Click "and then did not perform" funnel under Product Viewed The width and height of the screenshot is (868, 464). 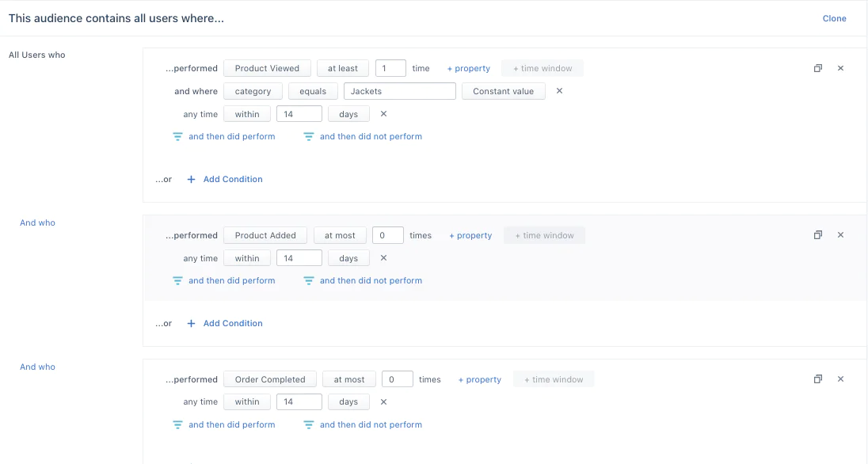click(x=308, y=136)
